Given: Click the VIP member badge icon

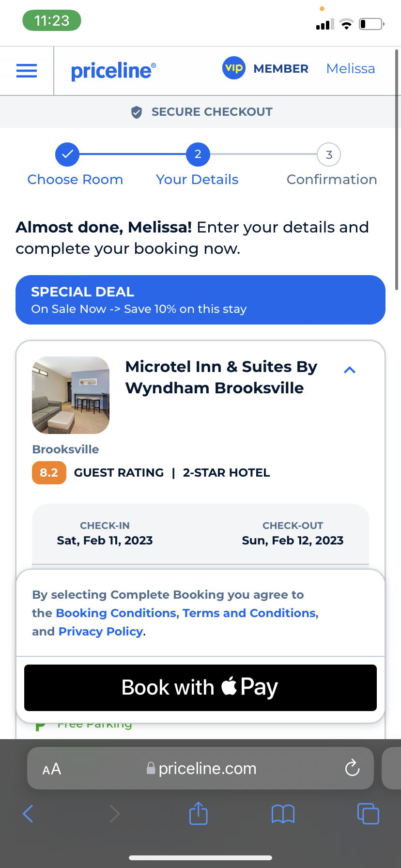Looking at the screenshot, I should pyautogui.click(x=234, y=68).
